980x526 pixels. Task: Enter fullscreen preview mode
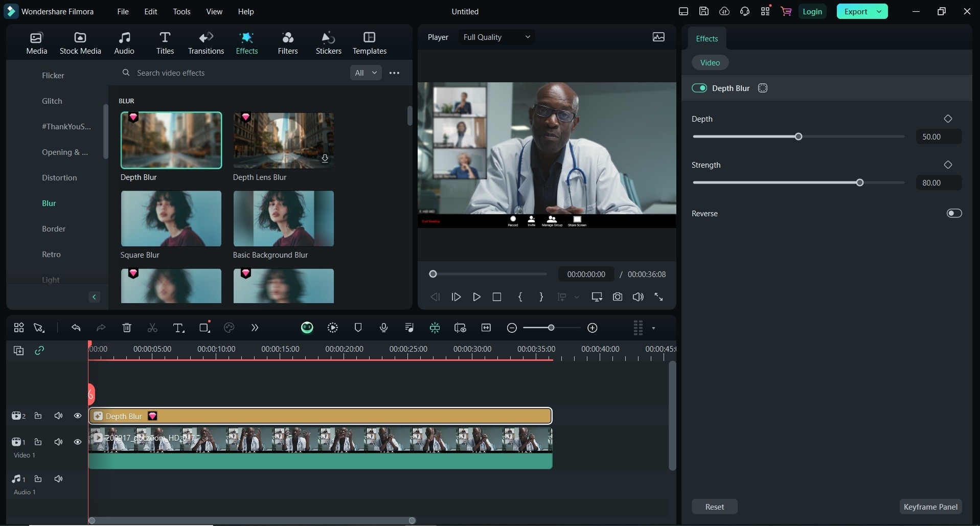tap(658, 296)
